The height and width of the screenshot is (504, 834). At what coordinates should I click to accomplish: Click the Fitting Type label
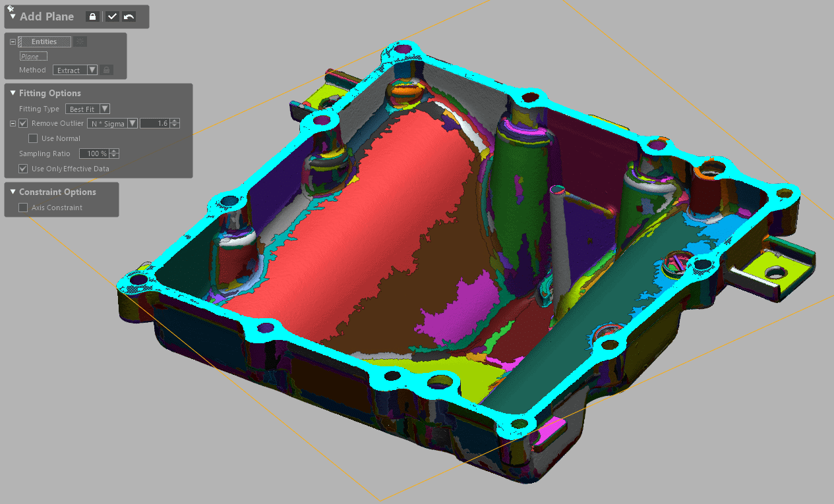(x=39, y=109)
